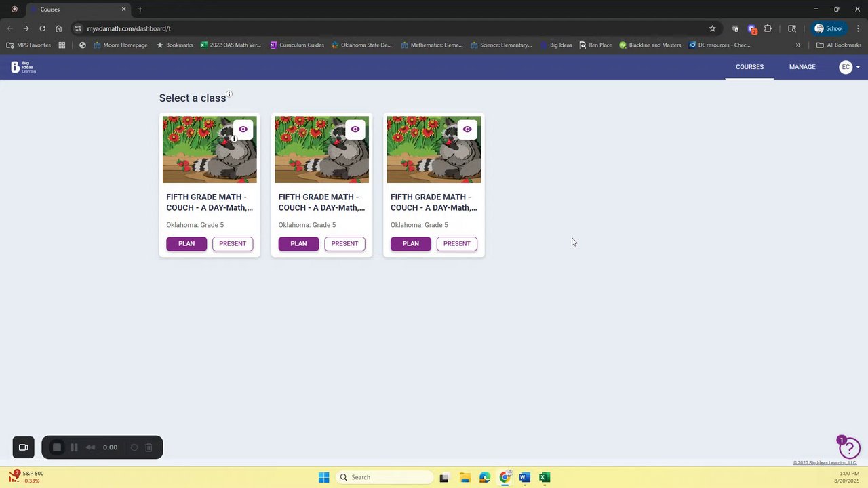This screenshot has height=488, width=868.
Task: Click PLAN on the first class card
Action: pos(186,244)
